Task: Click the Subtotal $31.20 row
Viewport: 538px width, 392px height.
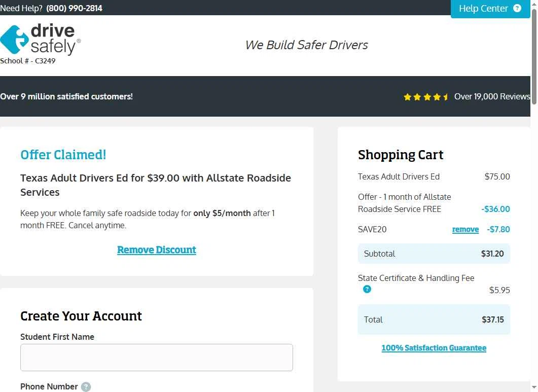Action: click(434, 254)
